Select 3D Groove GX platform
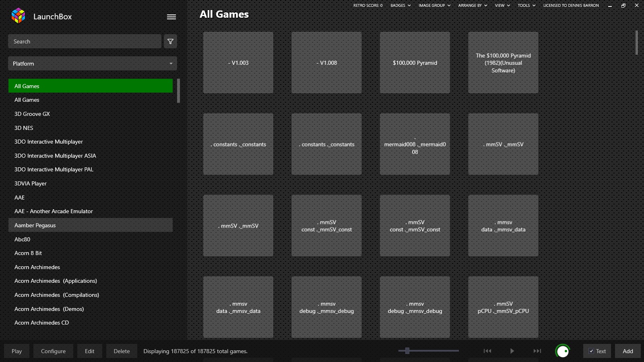This screenshot has height=362, width=644. pyautogui.click(x=91, y=114)
